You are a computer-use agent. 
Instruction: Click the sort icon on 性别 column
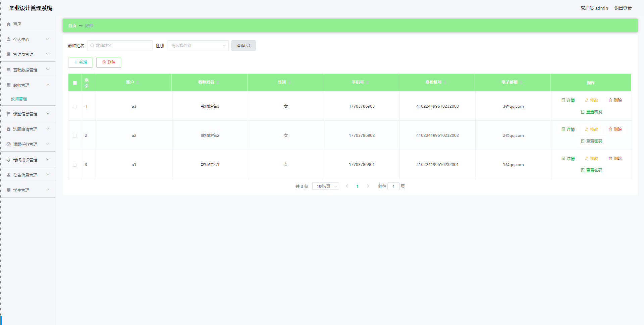click(x=289, y=82)
